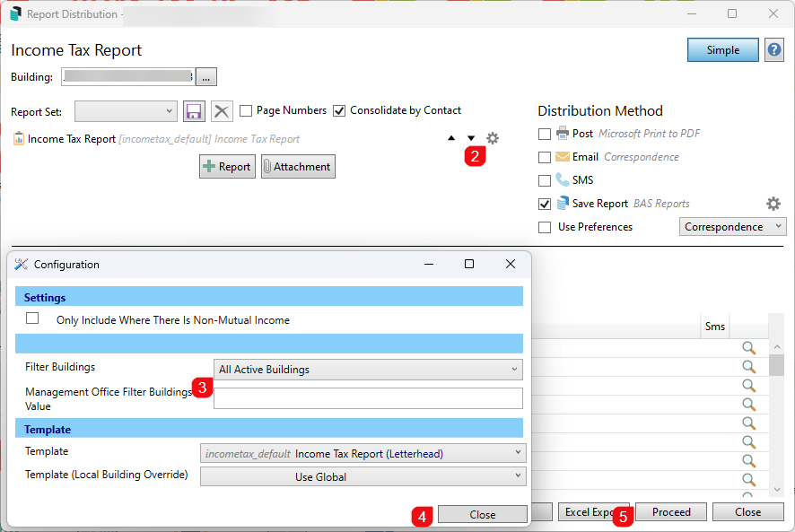
Task: Enable Page Numbers checkbox
Action: point(245,110)
